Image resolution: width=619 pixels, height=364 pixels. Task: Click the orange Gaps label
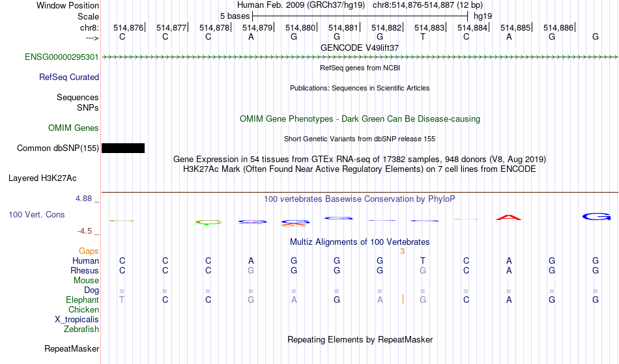pyautogui.click(x=89, y=251)
